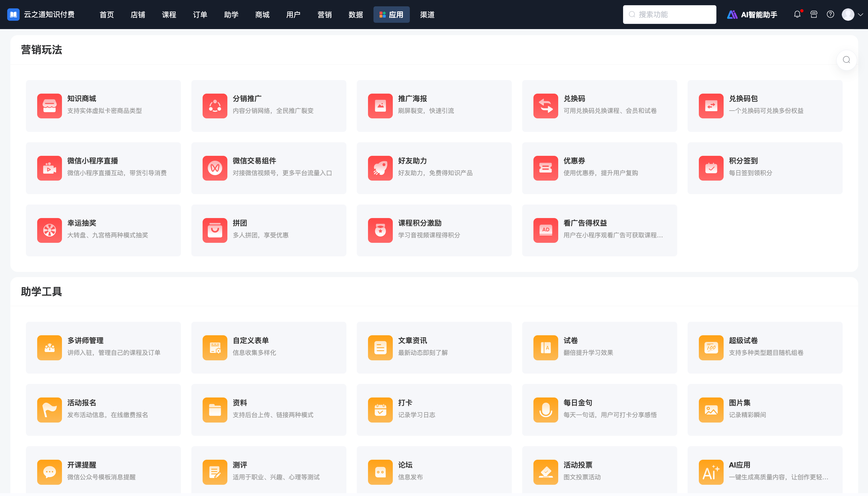Click the floating search magnifier button
Screen dimensions: 868x496
846,60
